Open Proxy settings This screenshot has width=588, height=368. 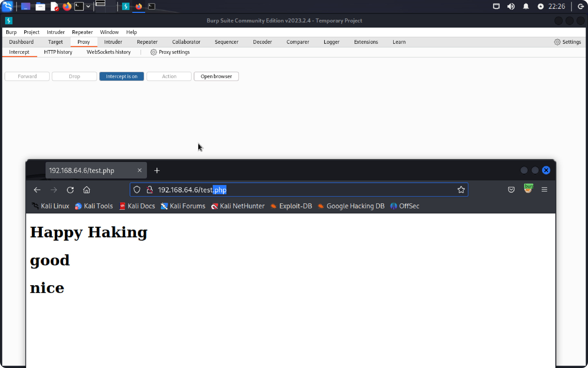tap(170, 52)
